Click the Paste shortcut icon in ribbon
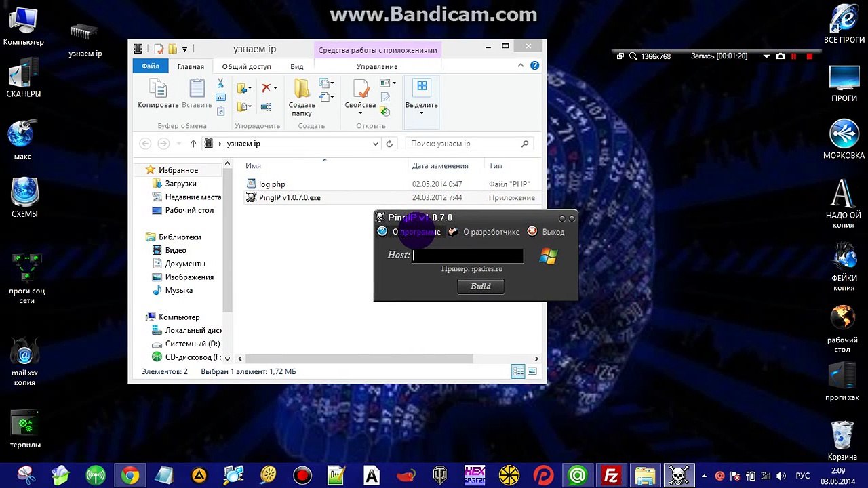868x488 pixels. pos(220,110)
